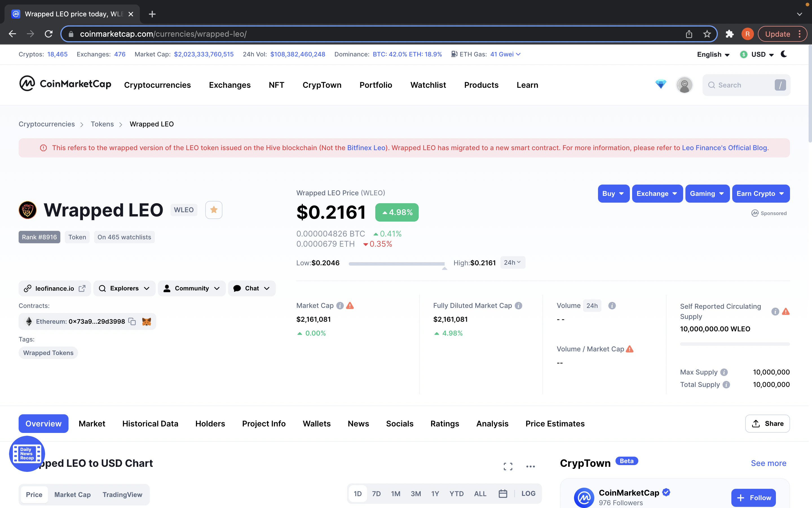The width and height of the screenshot is (812, 508).
Task: Copy the Ethereum contract address
Action: [x=132, y=321]
